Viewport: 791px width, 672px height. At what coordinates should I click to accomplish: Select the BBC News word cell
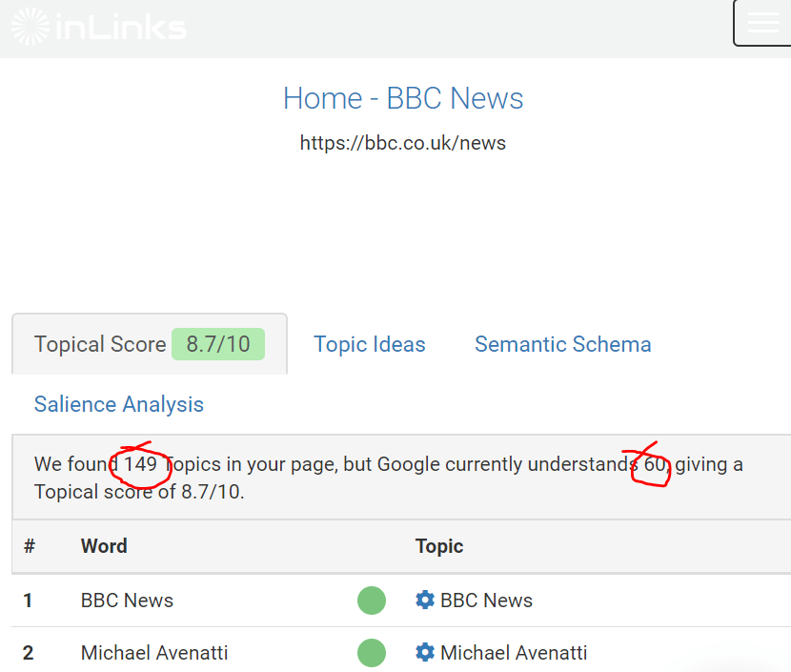coord(127,601)
